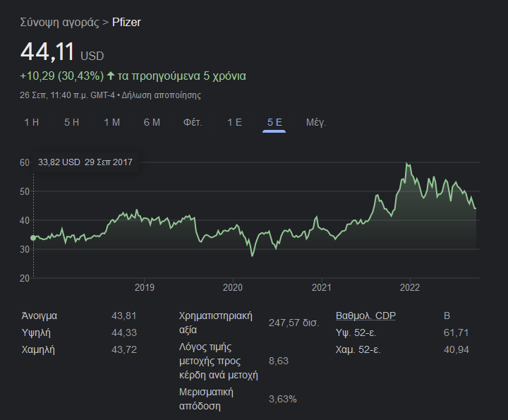Screen dimensions: 508x420
Task: Click the Λόγος τιμής μετοχής προς κέρδη label
Action: [219, 361]
